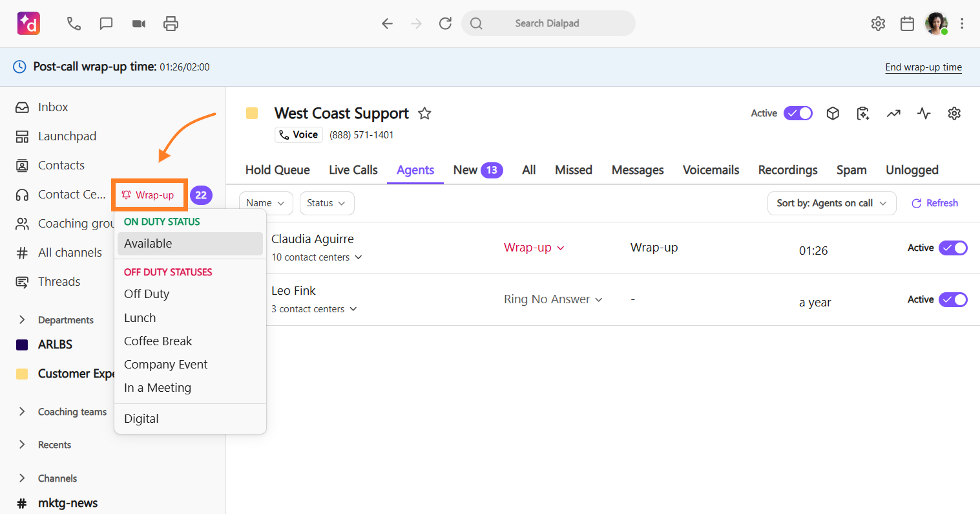Screen dimensions: 980x514
Task: Toggle Claudia Aguirre's Active switch
Action: pos(953,248)
